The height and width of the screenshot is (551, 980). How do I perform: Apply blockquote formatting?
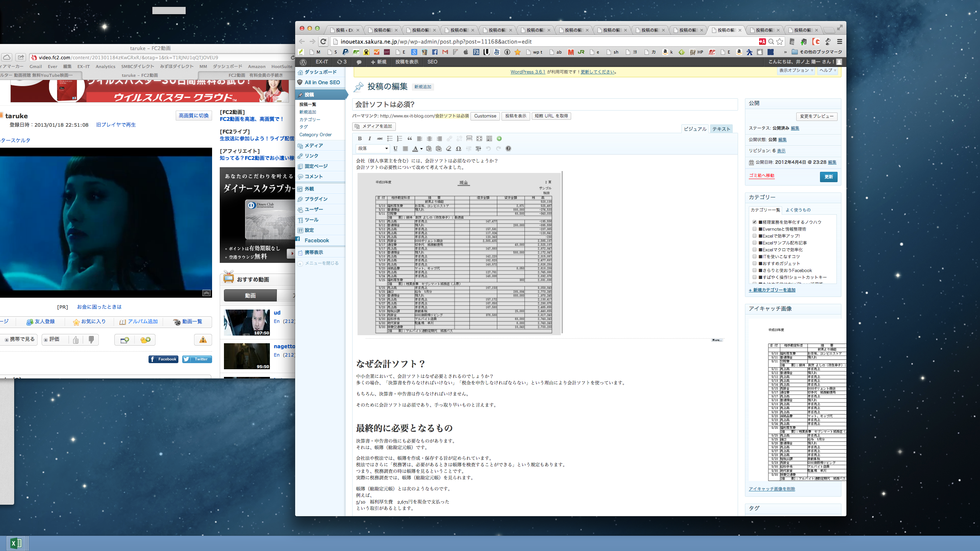(x=409, y=139)
